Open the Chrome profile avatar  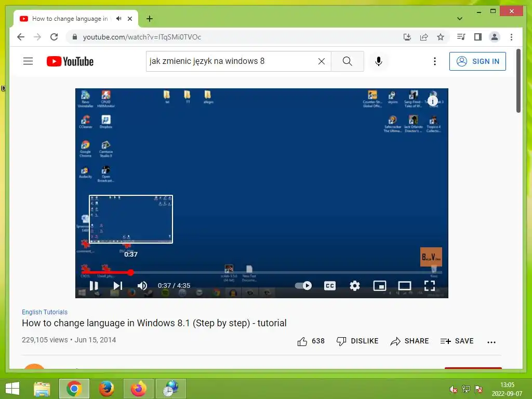tap(495, 37)
